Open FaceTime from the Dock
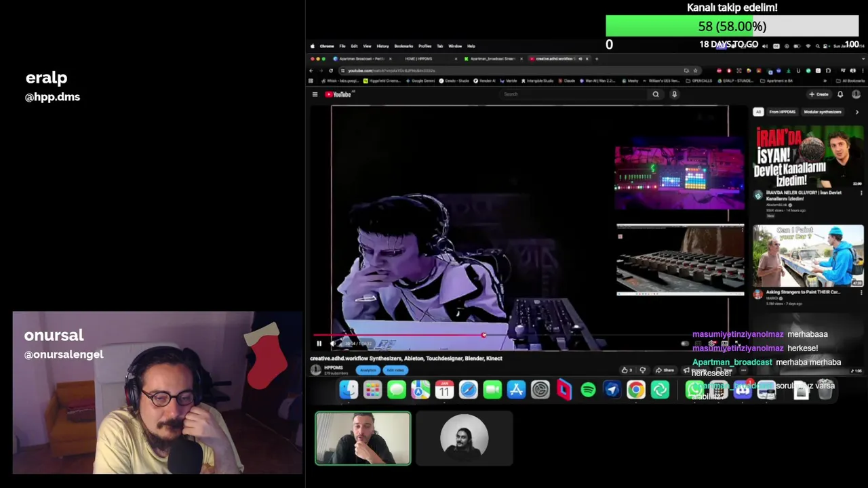868x488 pixels. pyautogui.click(x=492, y=390)
